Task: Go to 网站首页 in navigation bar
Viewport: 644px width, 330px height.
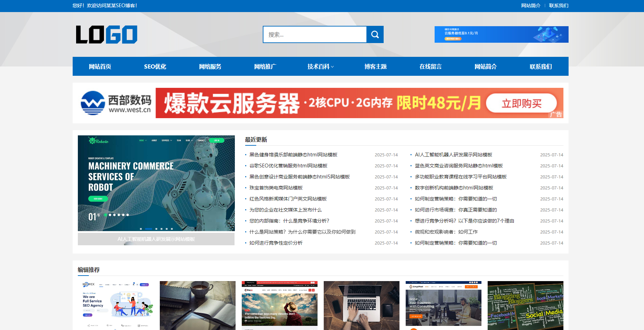Action: [100, 66]
